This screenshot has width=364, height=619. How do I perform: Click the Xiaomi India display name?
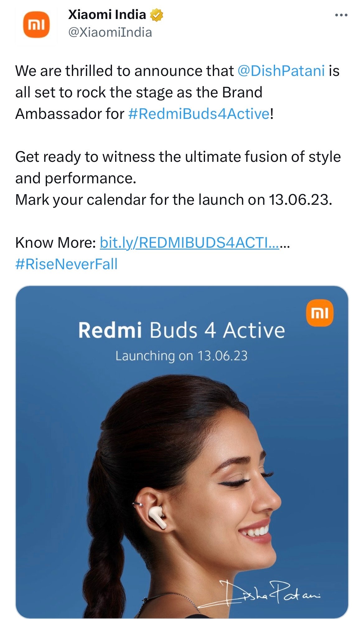point(107,15)
